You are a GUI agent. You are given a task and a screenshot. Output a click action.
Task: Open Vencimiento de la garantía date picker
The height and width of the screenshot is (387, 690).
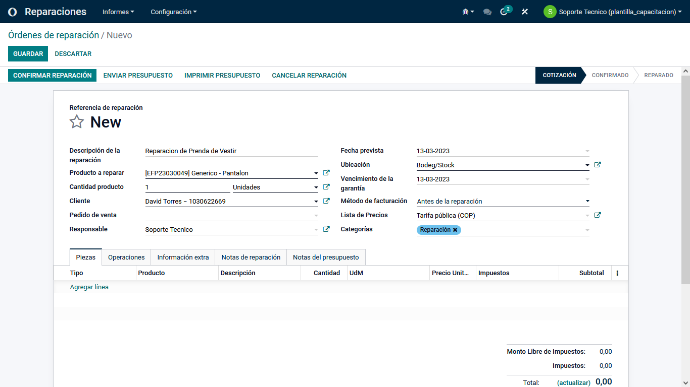point(587,179)
